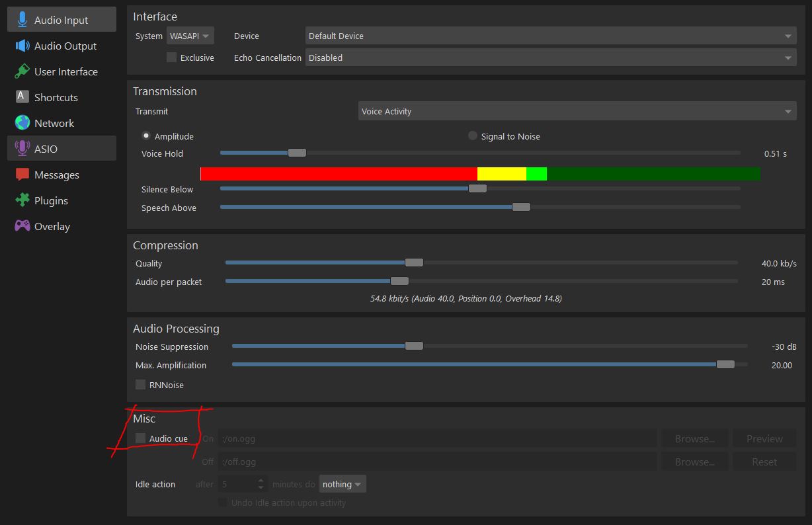Open Plugins via the puzzle piece icon
Viewport: 812px width, 525px height.
[22, 200]
